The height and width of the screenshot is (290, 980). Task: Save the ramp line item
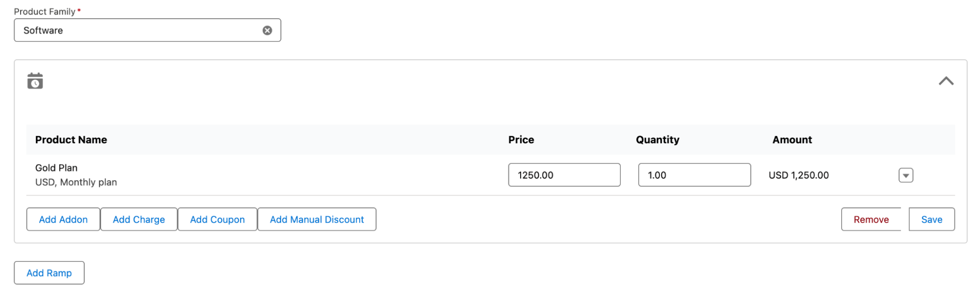click(x=931, y=219)
